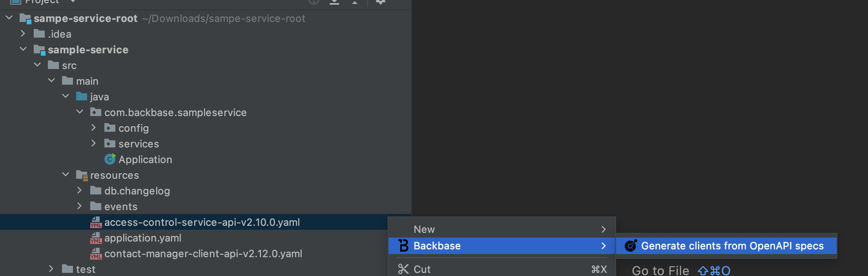Select the test folder name
The width and height of the screenshot is (868, 276).
pyautogui.click(x=86, y=269)
